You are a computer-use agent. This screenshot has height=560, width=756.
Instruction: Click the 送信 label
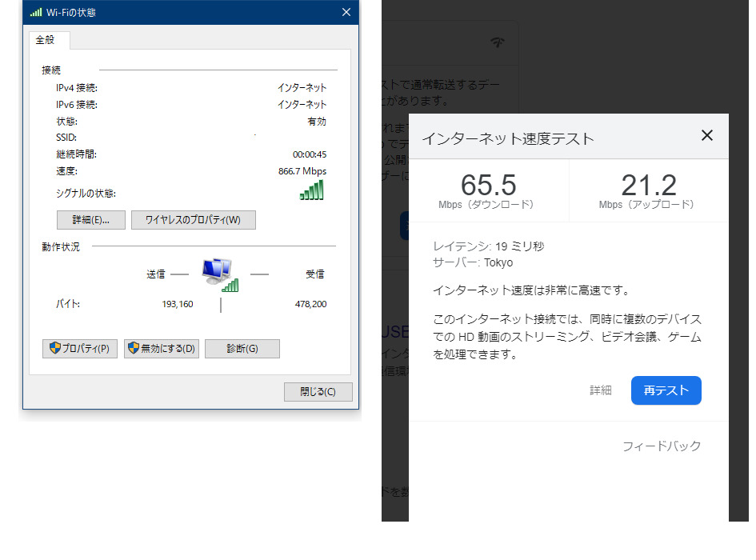156,274
